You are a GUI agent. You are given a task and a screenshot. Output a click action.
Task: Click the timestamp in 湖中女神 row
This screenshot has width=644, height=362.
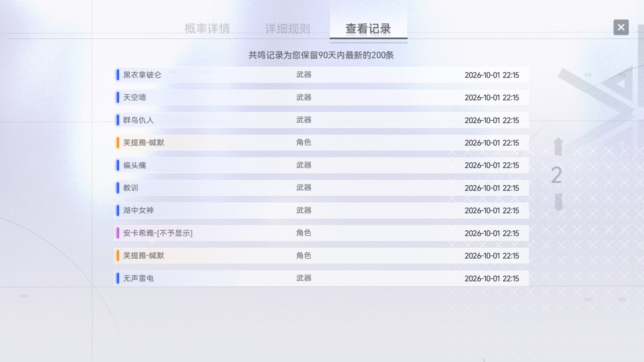pos(492,210)
